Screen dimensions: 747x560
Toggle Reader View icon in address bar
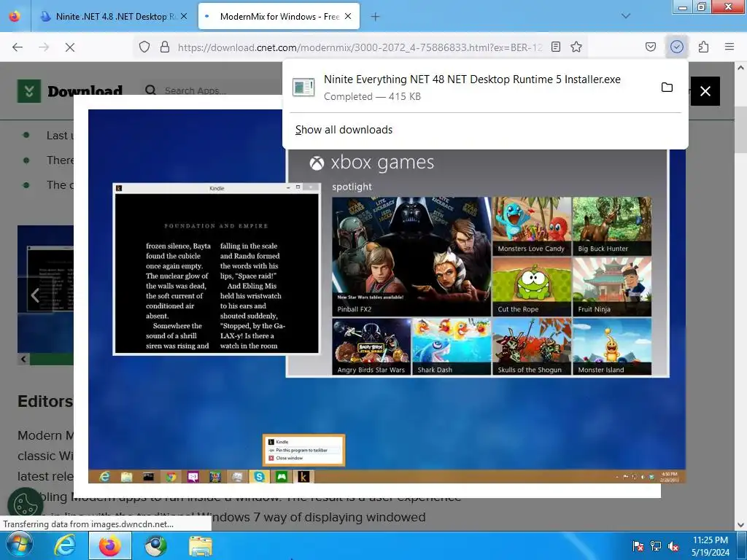click(555, 47)
